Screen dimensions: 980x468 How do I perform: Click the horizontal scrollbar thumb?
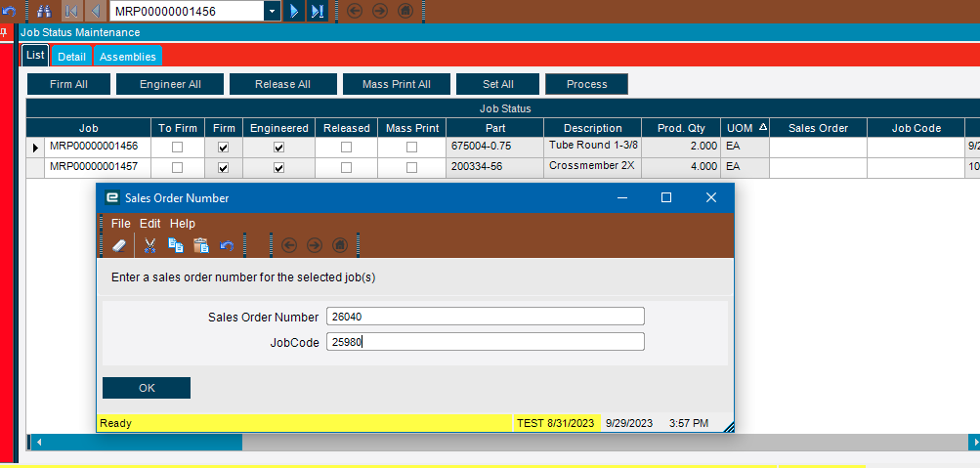pos(145,443)
